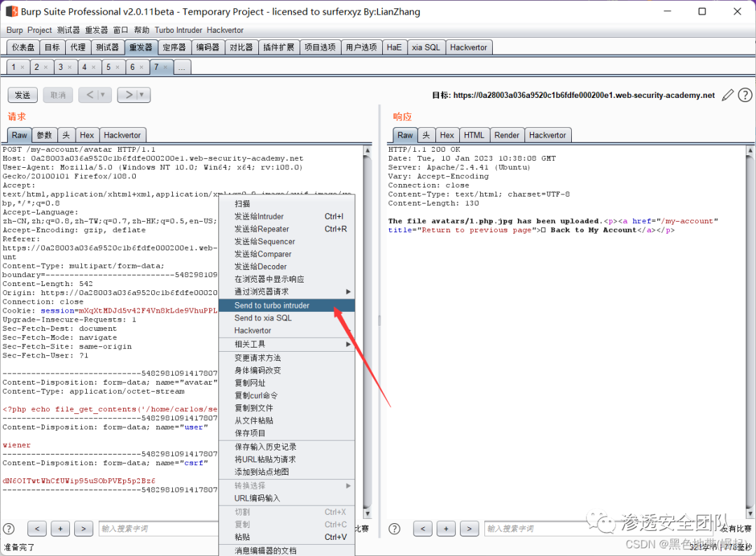Click the 取消 cancel button

(x=58, y=95)
